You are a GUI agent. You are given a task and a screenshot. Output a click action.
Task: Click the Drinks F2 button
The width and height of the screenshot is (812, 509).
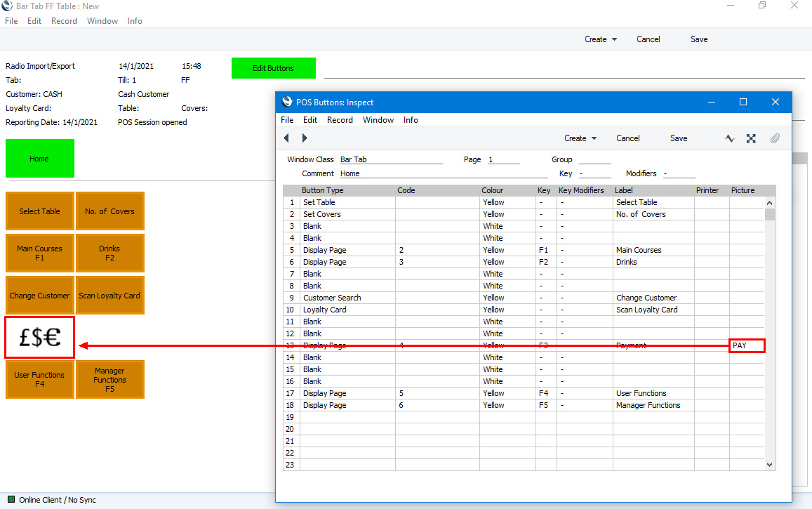click(x=109, y=253)
